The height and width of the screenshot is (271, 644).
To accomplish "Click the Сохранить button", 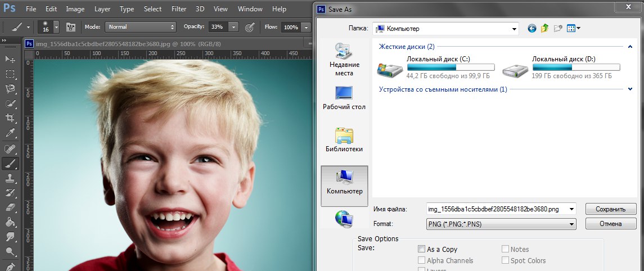I will click(610, 209).
